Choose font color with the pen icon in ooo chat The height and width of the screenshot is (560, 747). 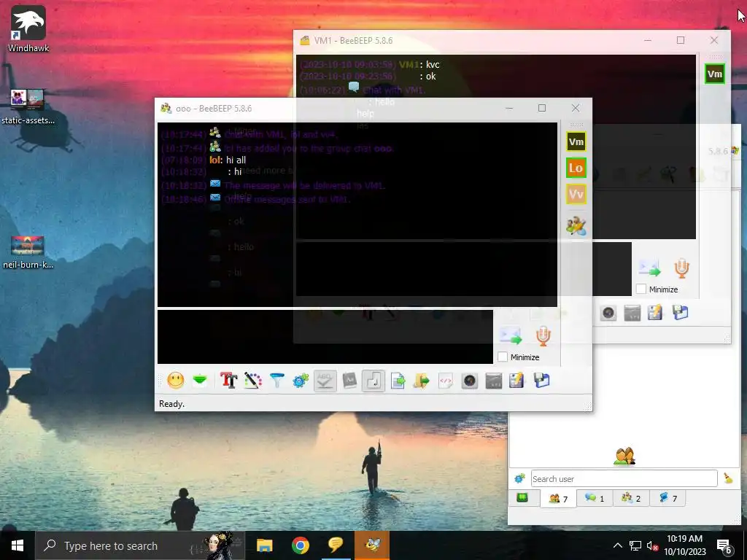click(253, 381)
